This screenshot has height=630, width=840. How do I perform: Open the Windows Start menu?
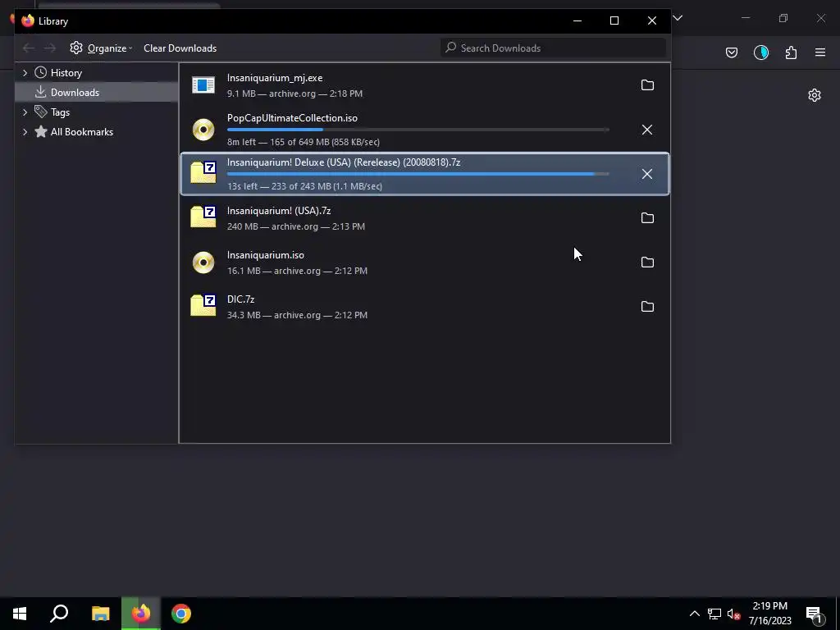click(20, 614)
